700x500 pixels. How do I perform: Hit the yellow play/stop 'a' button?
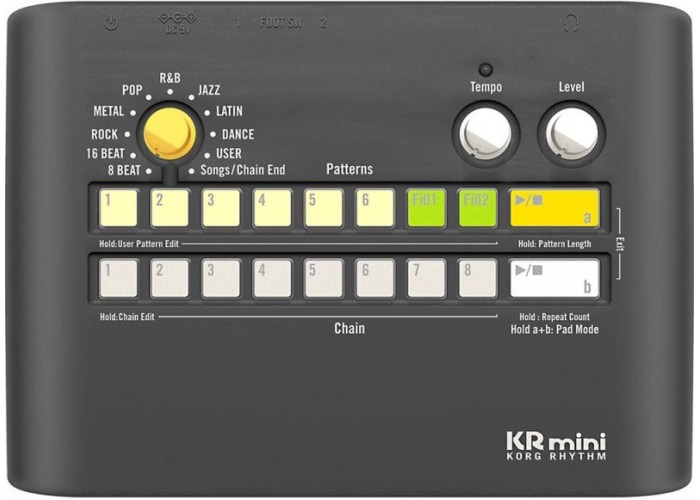point(555,208)
